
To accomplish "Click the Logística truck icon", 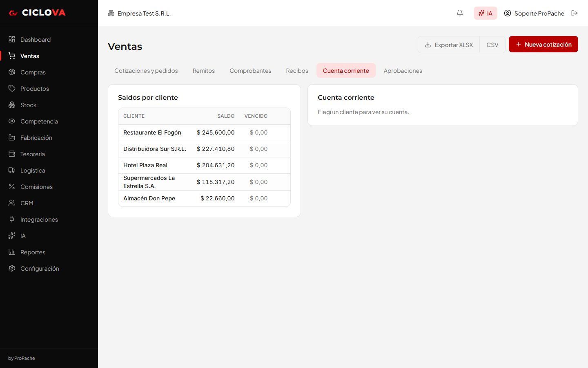I will pos(12,170).
